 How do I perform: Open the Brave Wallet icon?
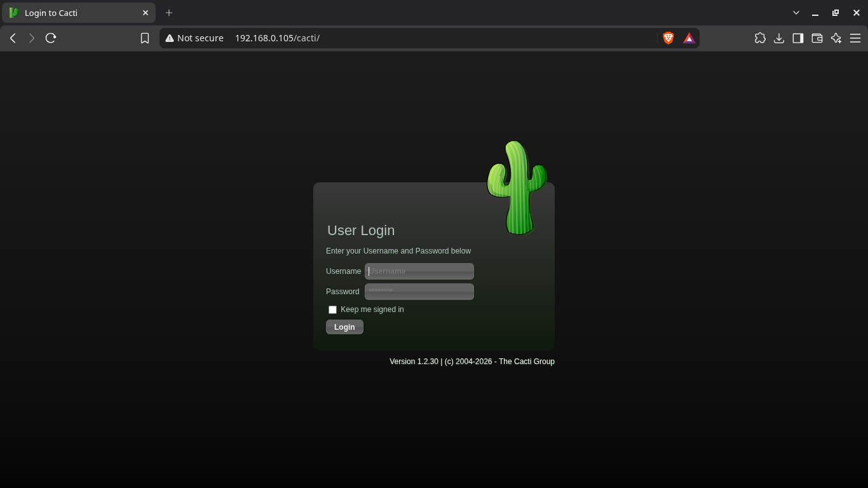817,38
